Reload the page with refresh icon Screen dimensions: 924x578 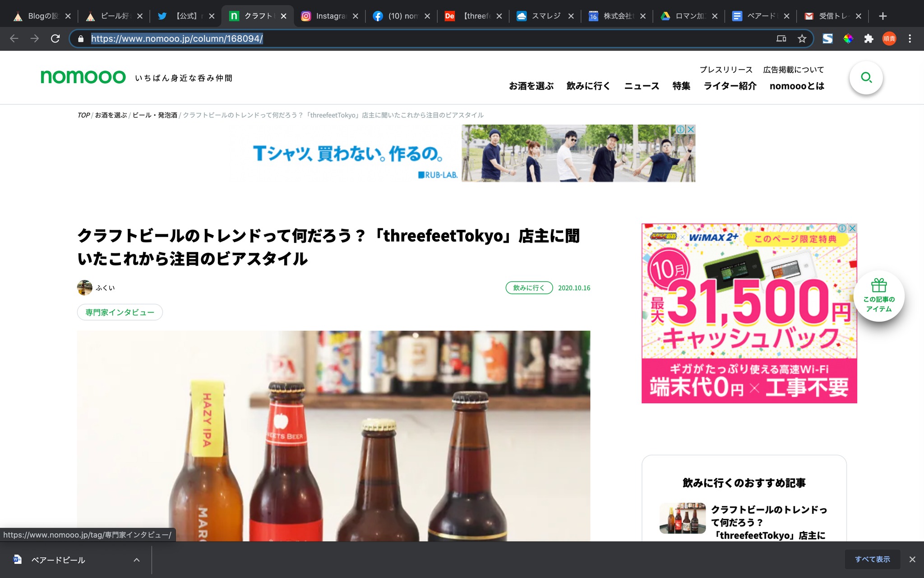point(55,39)
